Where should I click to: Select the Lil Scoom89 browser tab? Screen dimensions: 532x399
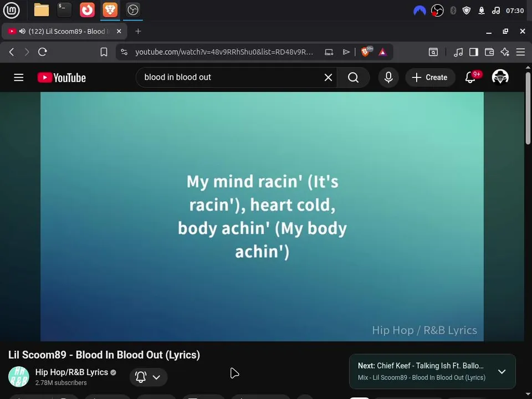(x=64, y=31)
